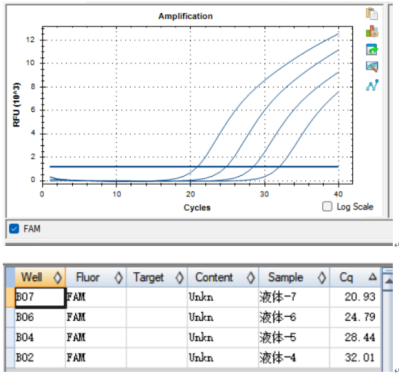Click the chart display options icon
Screen dimensions: 399x378
click(x=372, y=67)
